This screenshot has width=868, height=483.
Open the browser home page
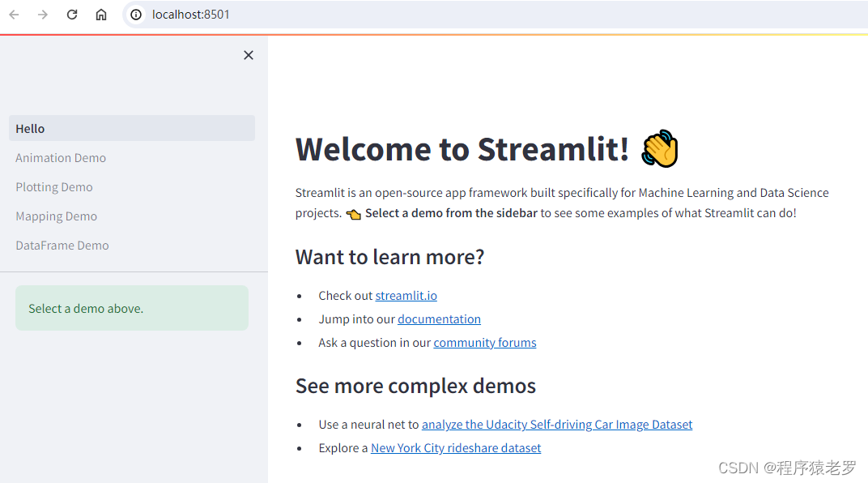(100, 14)
